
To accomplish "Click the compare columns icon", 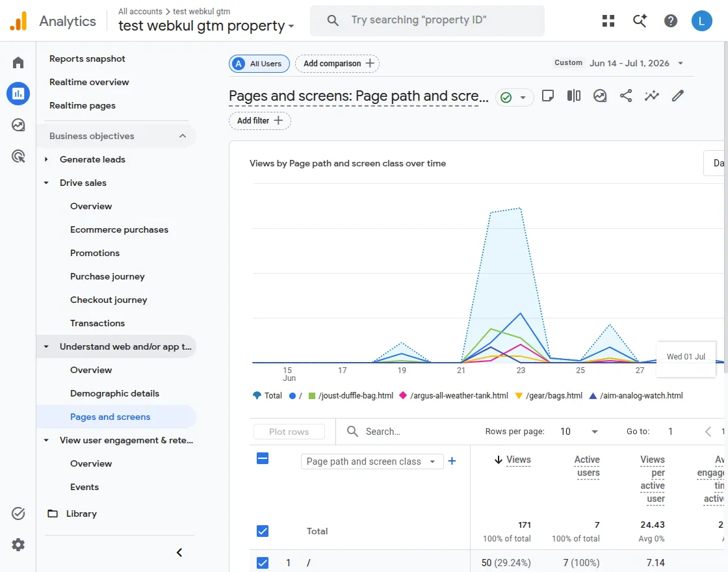I will 574,96.
